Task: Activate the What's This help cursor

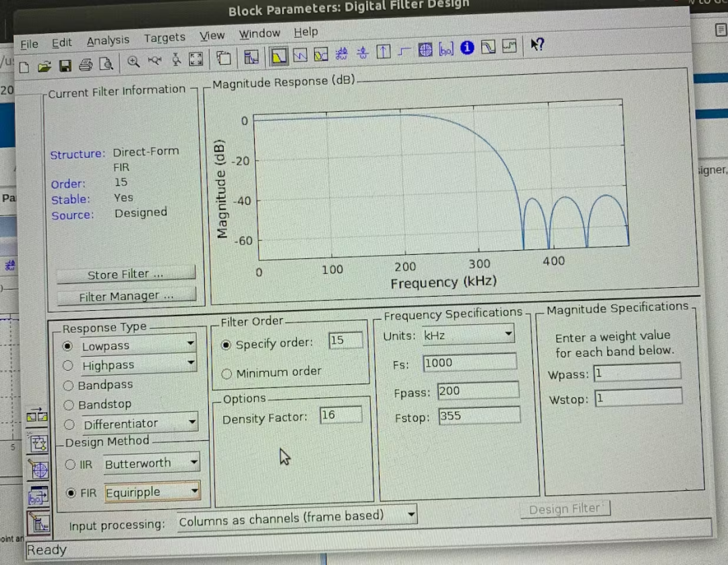Action: 537,46
